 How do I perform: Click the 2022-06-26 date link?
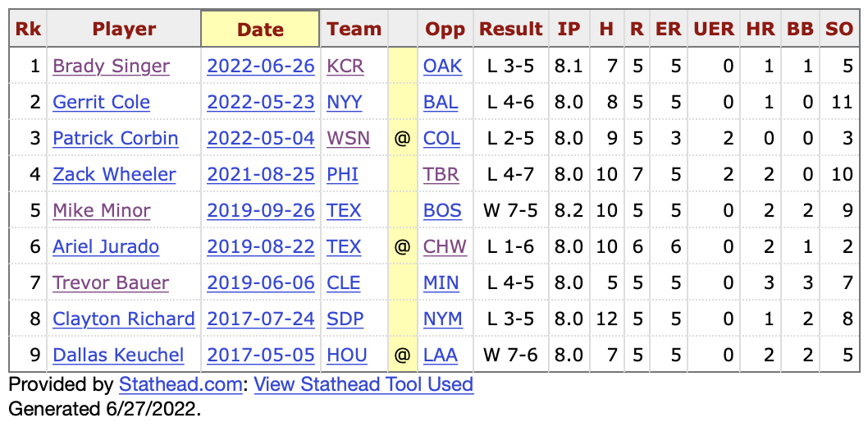tap(260, 67)
